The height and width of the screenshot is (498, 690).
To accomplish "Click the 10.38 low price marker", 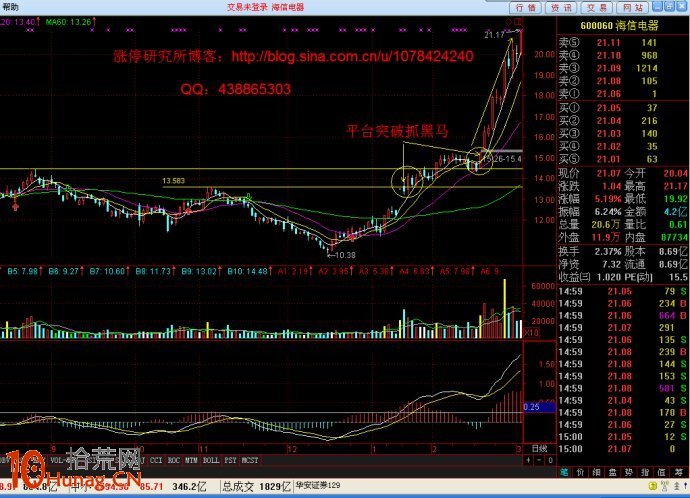I will pos(342,255).
